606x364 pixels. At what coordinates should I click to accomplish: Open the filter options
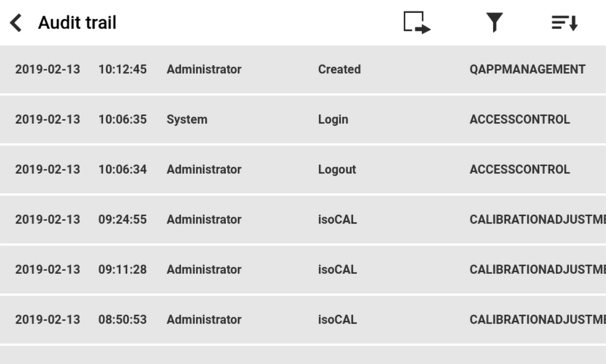[494, 22]
